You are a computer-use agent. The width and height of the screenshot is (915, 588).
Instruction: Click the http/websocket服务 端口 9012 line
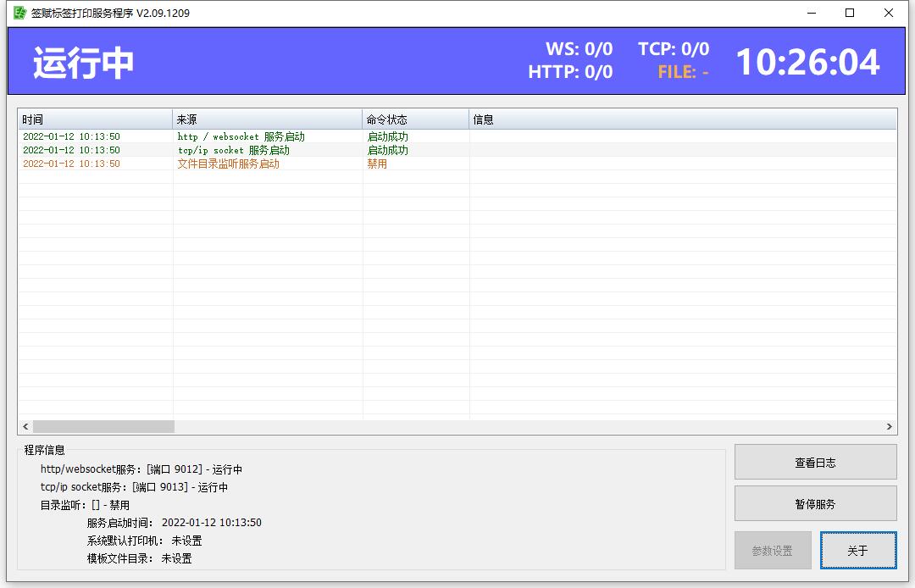point(141,469)
